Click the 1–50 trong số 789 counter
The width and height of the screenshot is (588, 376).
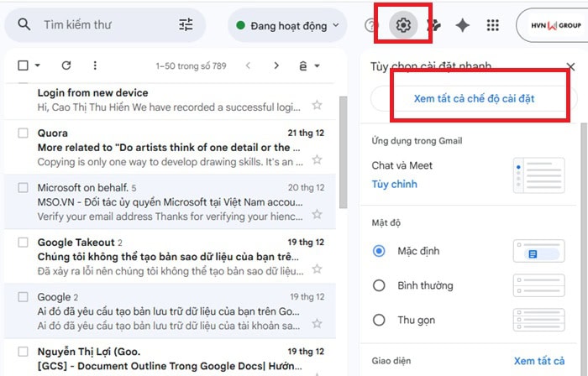coord(191,66)
